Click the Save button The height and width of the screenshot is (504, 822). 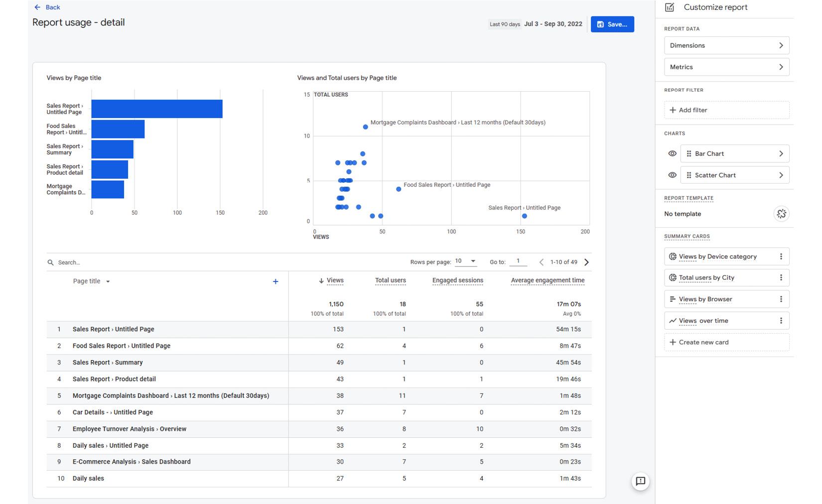(x=612, y=24)
